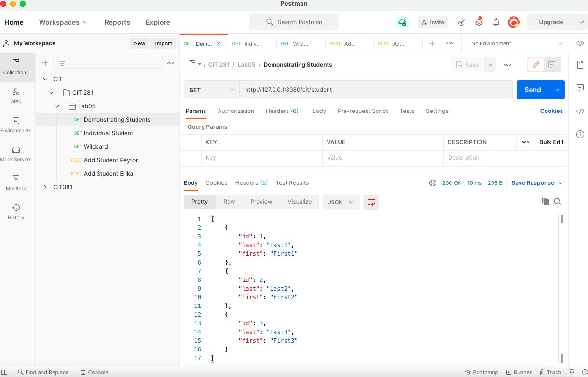
Task: Click Bulk Edit for query params
Action: point(551,142)
